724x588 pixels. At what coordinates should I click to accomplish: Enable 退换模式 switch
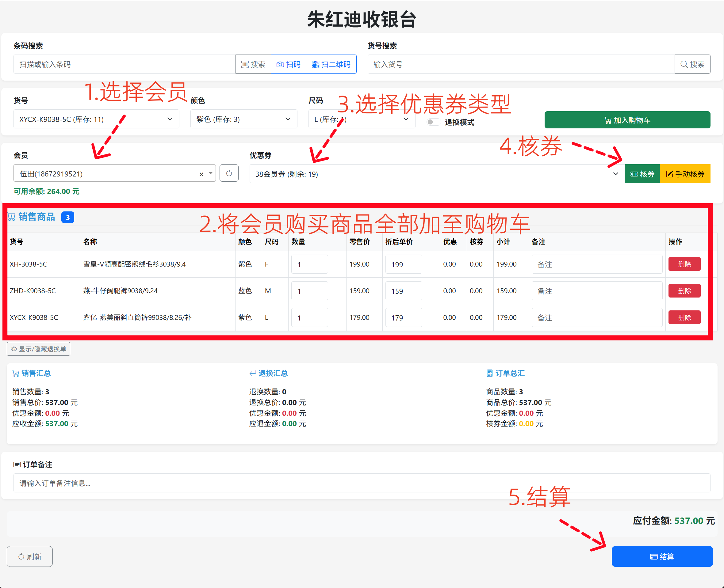click(433, 122)
